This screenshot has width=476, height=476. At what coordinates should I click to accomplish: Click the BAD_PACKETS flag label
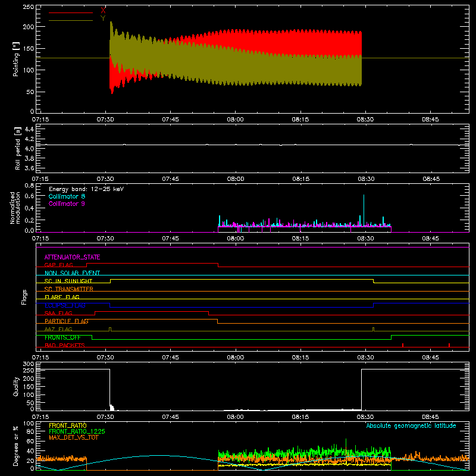[x=65, y=345]
